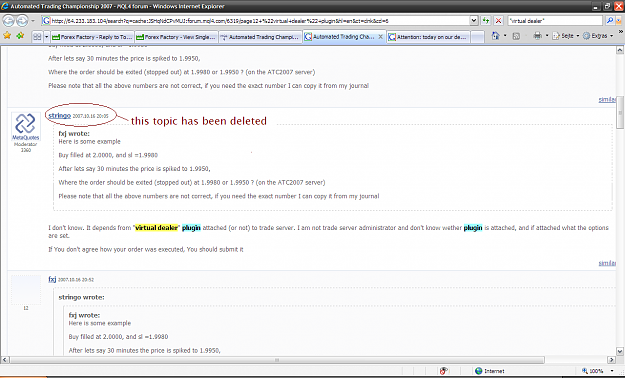Click the Home page icon
Image resolution: width=625 pixels, height=378 pixels.
click(495, 36)
